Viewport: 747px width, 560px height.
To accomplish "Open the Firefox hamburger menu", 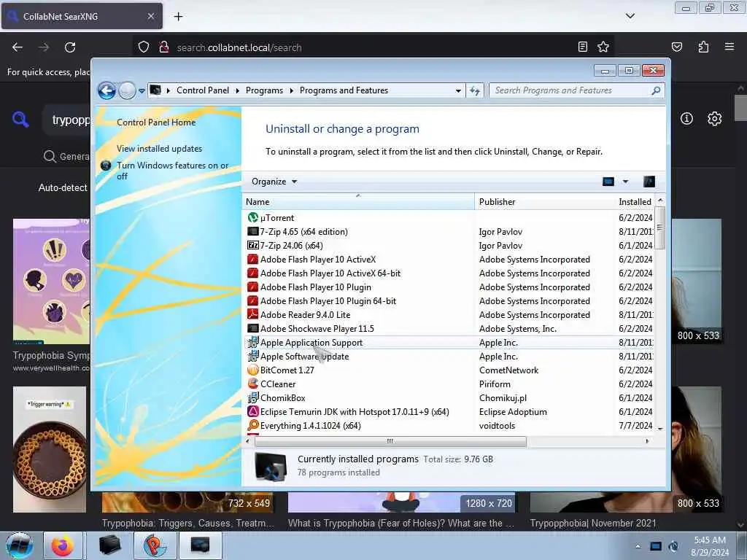I will click(729, 47).
